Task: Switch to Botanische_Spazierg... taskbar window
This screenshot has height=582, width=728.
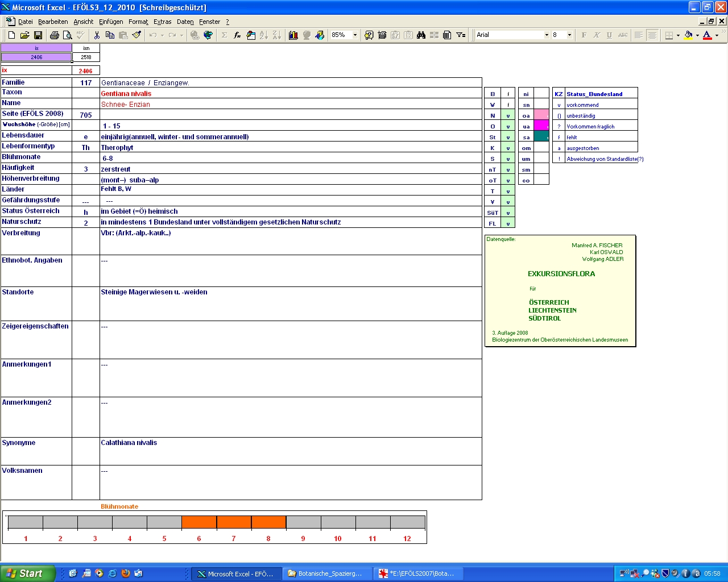Action: coord(328,573)
